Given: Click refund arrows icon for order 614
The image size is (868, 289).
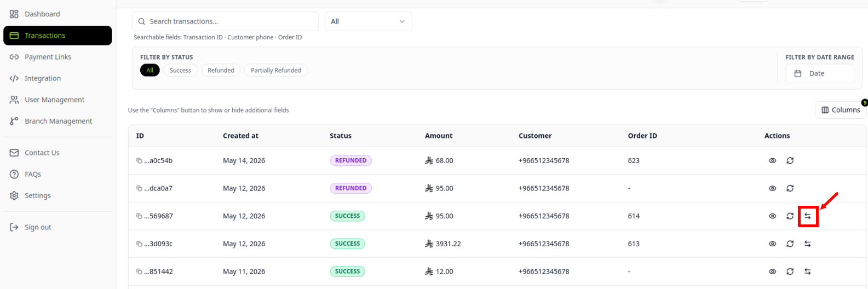Looking at the screenshot, I should (807, 216).
